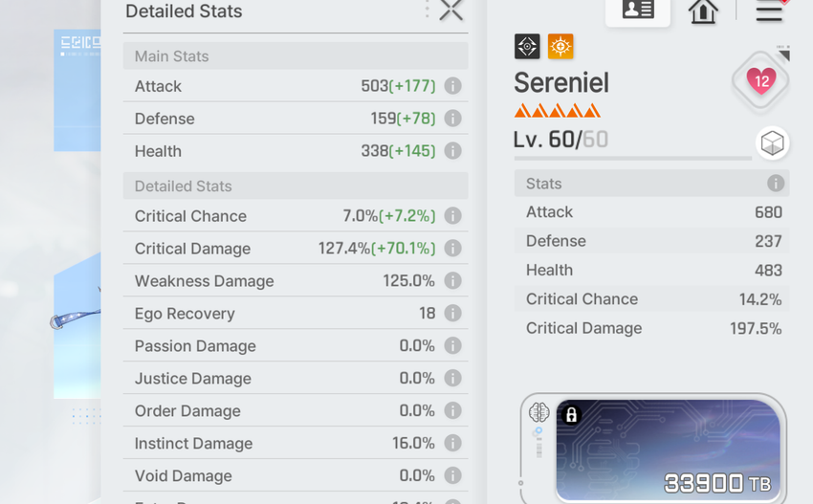Close the Detailed Stats panel
Image resolution: width=813 pixels, height=504 pixels.
pyautogui.click(x=450, y=11)
